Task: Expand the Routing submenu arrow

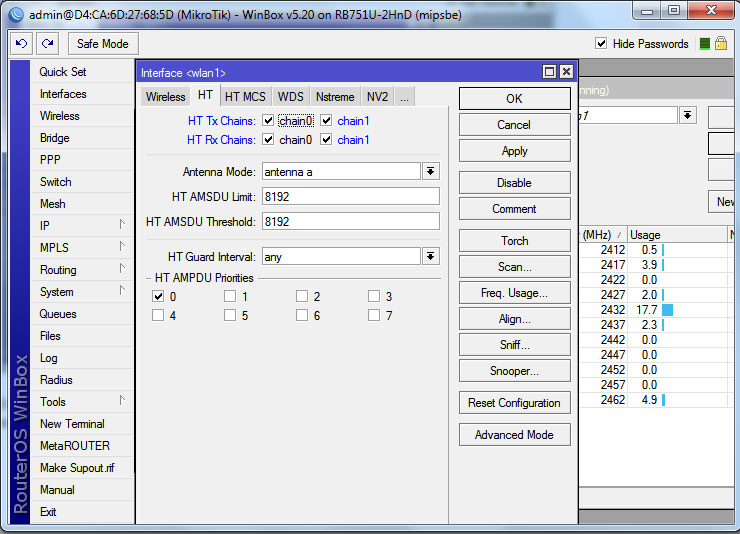Action: click(122, 269)
